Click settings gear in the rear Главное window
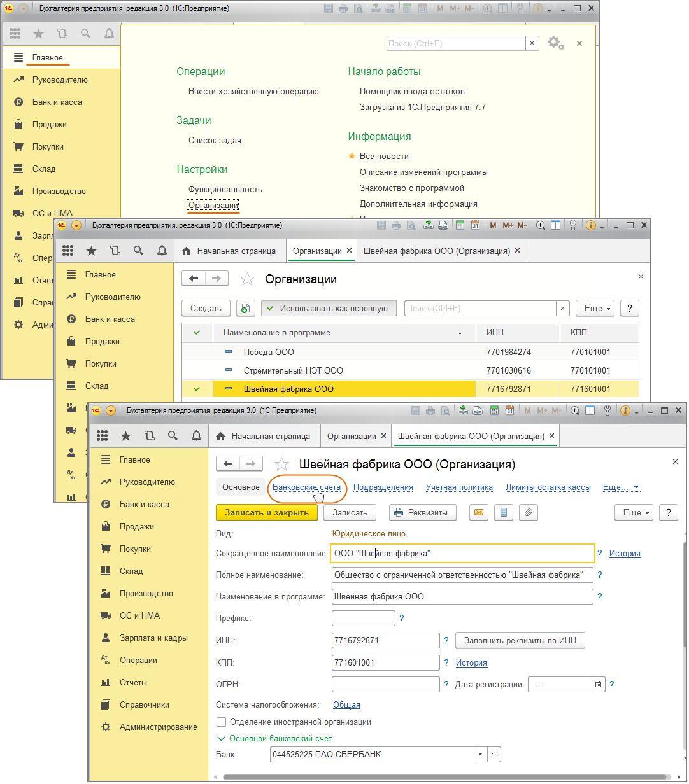Screen dimensions: 689x784 point(555,43)
